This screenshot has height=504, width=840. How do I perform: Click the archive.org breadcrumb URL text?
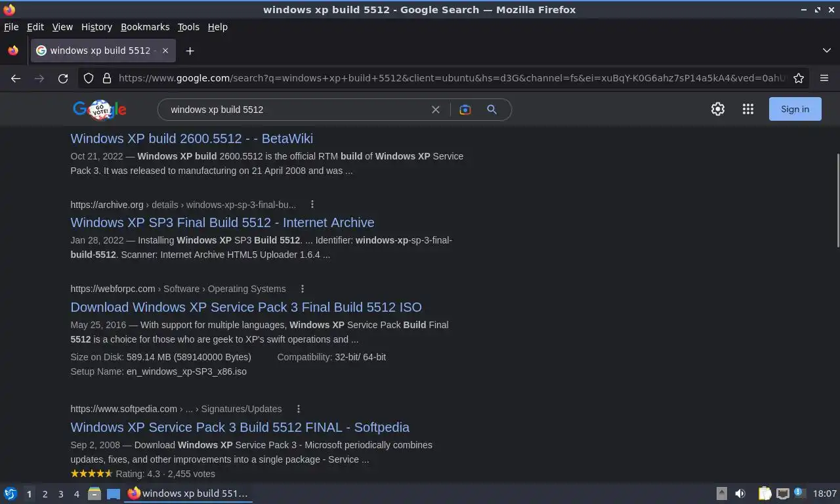pyautogui.click(x=183, y=205)
